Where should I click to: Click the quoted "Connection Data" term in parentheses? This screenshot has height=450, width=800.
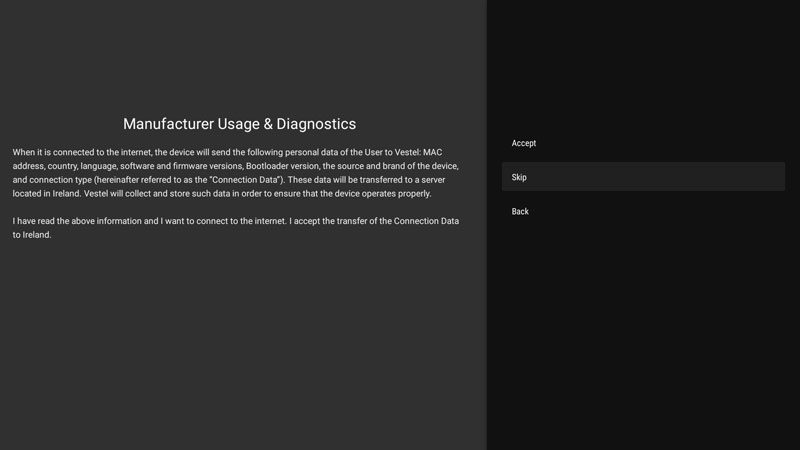point(242,180)
